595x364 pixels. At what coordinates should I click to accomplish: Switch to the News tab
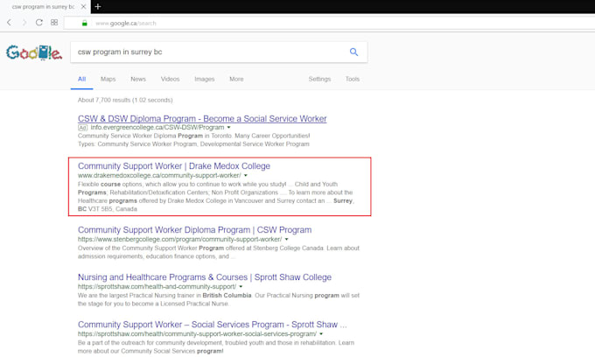click(138, 79)
